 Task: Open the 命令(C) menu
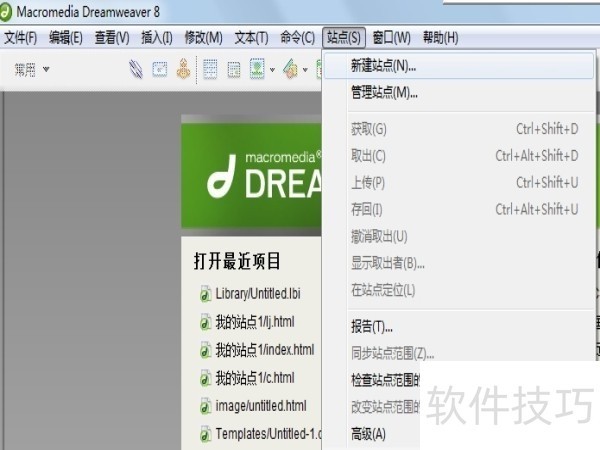[297, 38]
